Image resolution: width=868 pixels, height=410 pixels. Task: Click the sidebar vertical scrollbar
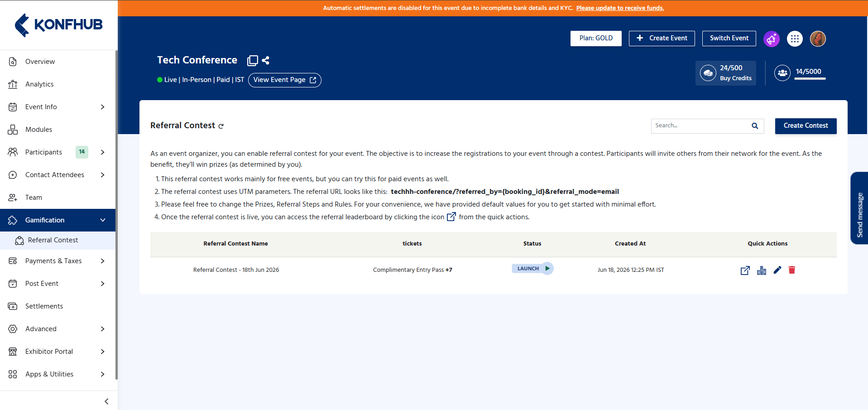[x=116, y=215]
